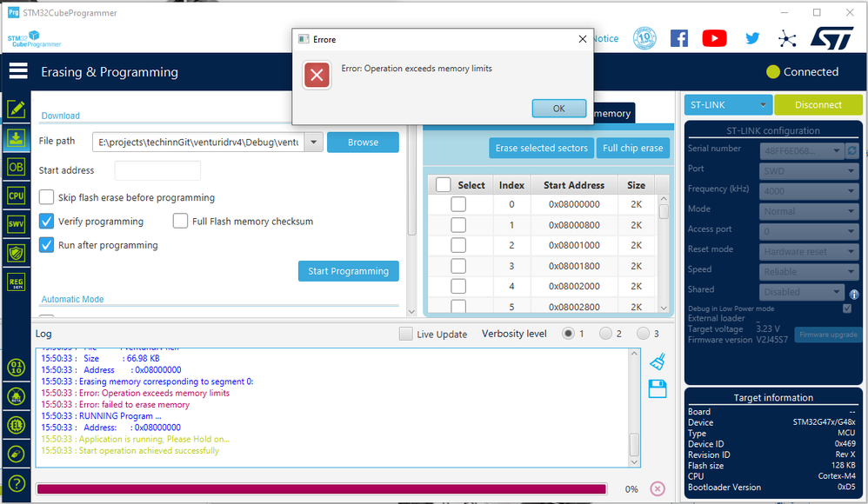The image size is (868, 504).
Task: Toggle Debug in Low Power mode checkbox
Action: [847, 308]
